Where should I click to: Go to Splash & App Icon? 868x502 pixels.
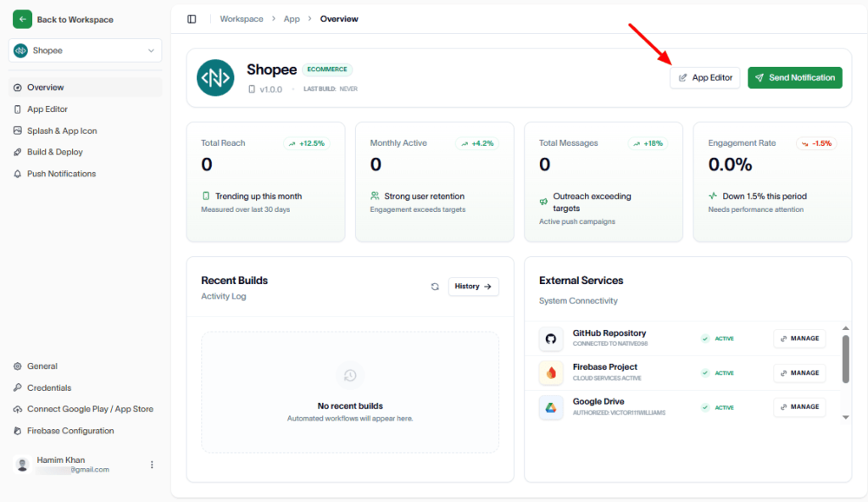point(86,131)
